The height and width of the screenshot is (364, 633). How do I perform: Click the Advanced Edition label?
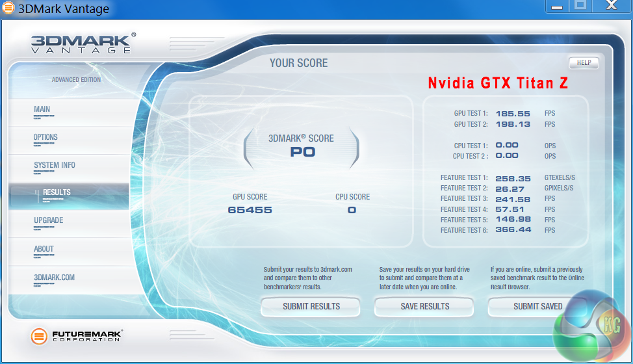[76, 80]
